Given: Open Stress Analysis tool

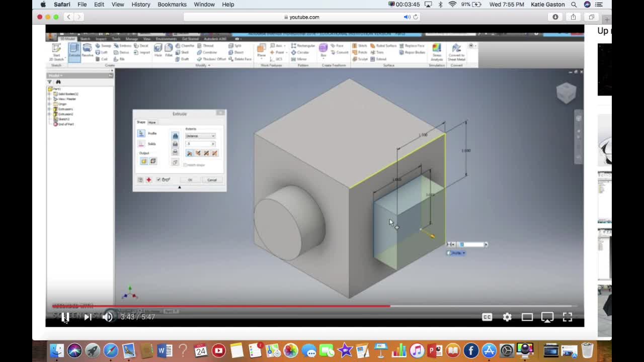Looking at the screenshot, I should pos(437,52).
